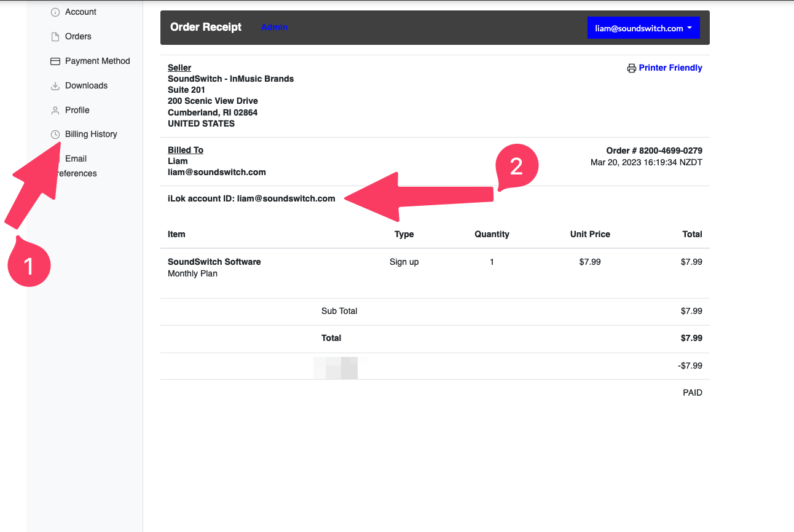This screenshot has height=532, width=794.
Task: Click the Payment Method card icon
Action: pyautogui.click(x=55, y=61)
